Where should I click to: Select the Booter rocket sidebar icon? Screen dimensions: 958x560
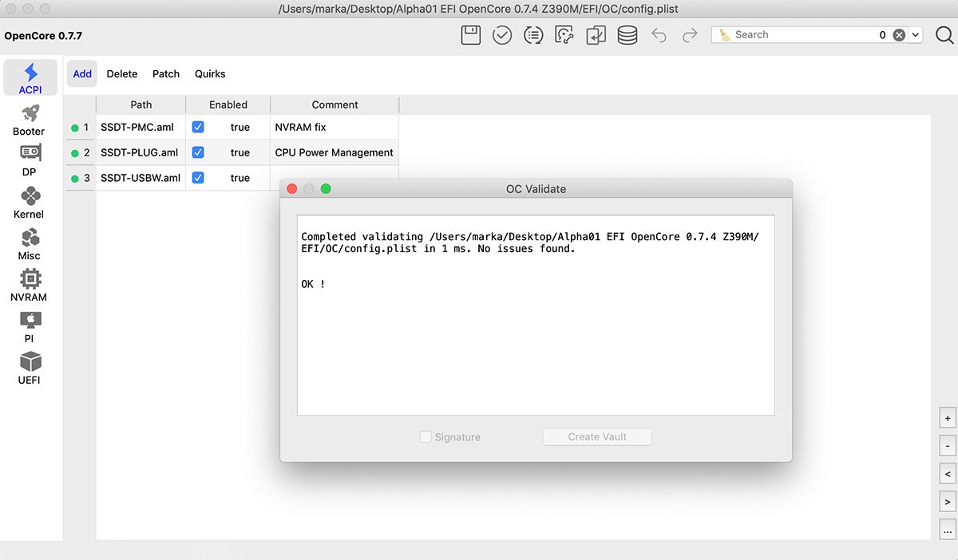coord(30,120)
